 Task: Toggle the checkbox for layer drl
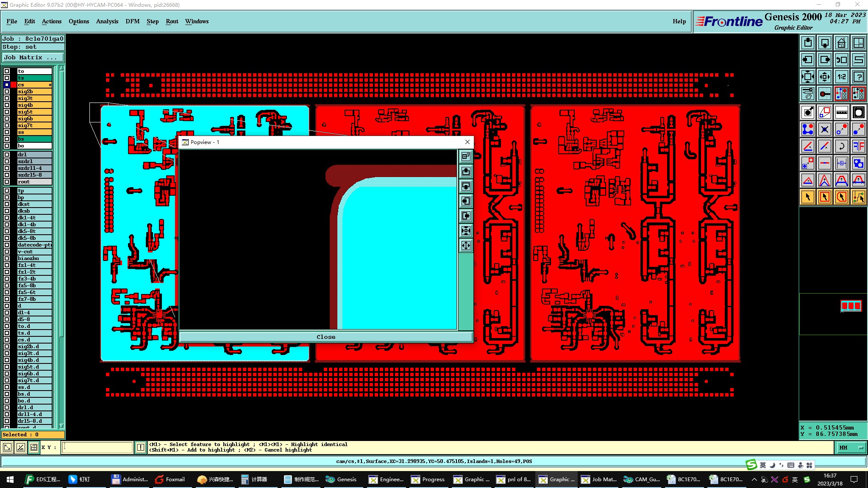tap(7, 155)
